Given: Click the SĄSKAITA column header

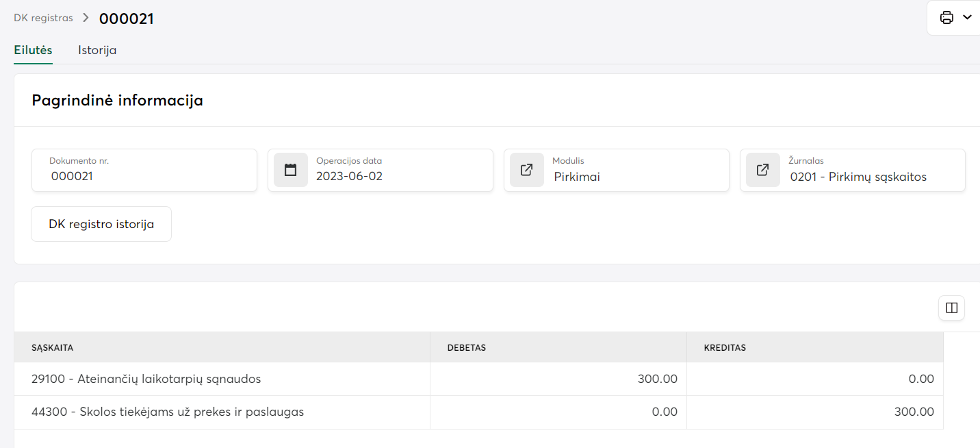Looking at the screenshot, I should 53,348.
